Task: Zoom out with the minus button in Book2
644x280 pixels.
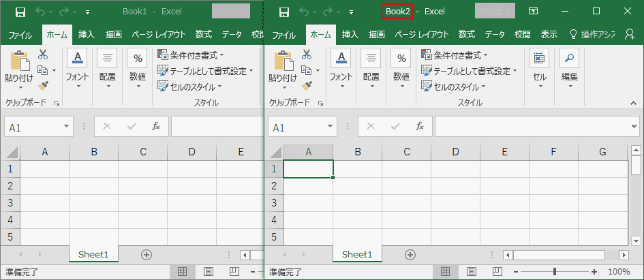Action: pyautogui.click(x=516, y=272)
